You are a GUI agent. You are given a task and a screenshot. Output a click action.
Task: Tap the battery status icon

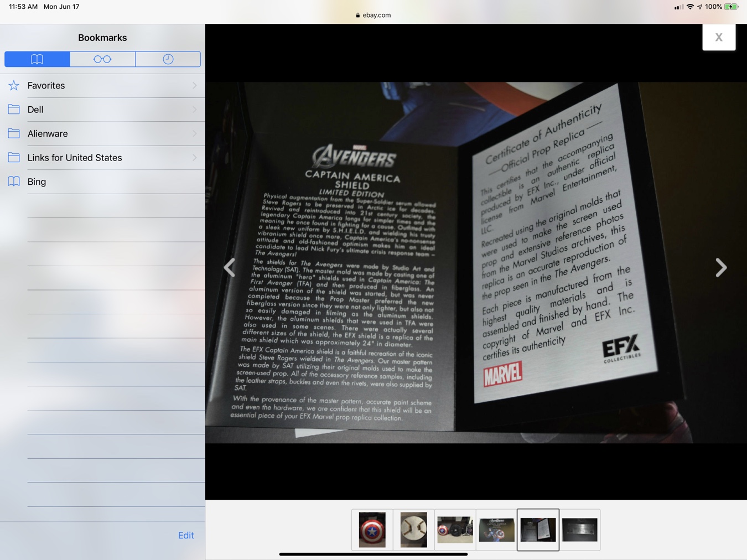tap(732, 7)
